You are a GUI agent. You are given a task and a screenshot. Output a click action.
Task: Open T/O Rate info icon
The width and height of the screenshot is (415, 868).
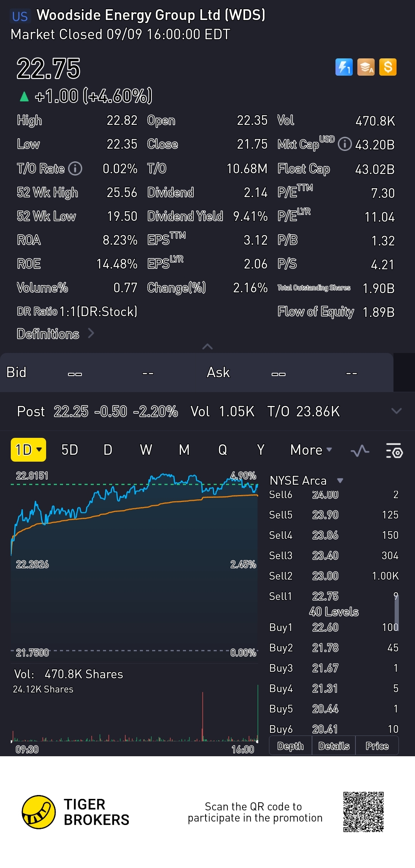(75, 169)
